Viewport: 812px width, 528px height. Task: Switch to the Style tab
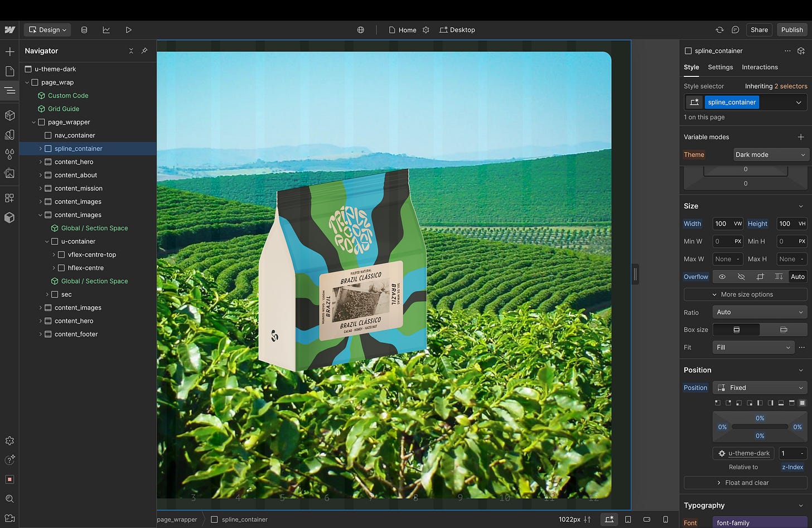692,67
